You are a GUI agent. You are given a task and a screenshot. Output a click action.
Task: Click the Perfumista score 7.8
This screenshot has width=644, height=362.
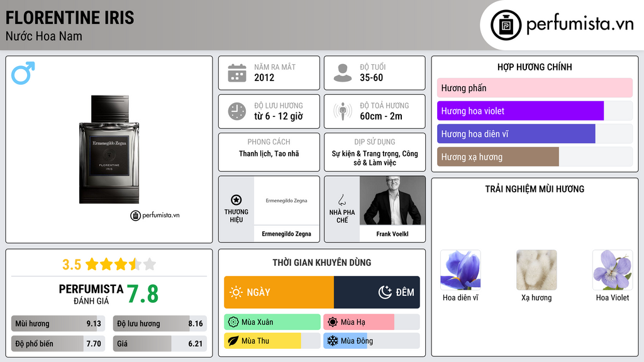click(143, 294)
